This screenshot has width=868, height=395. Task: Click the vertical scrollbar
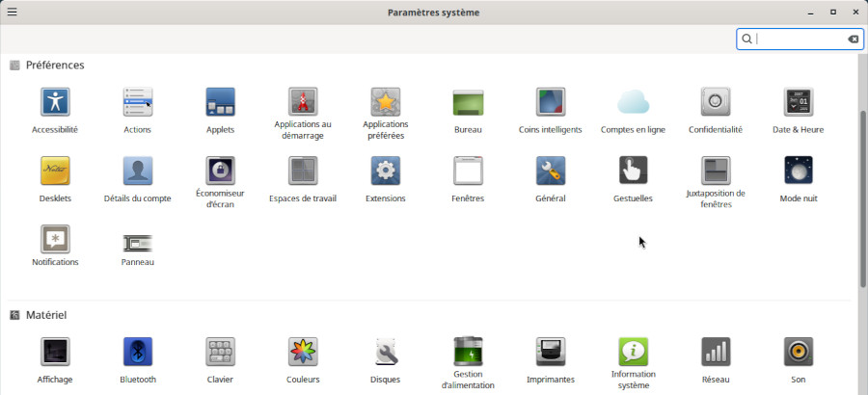point(863,198)
